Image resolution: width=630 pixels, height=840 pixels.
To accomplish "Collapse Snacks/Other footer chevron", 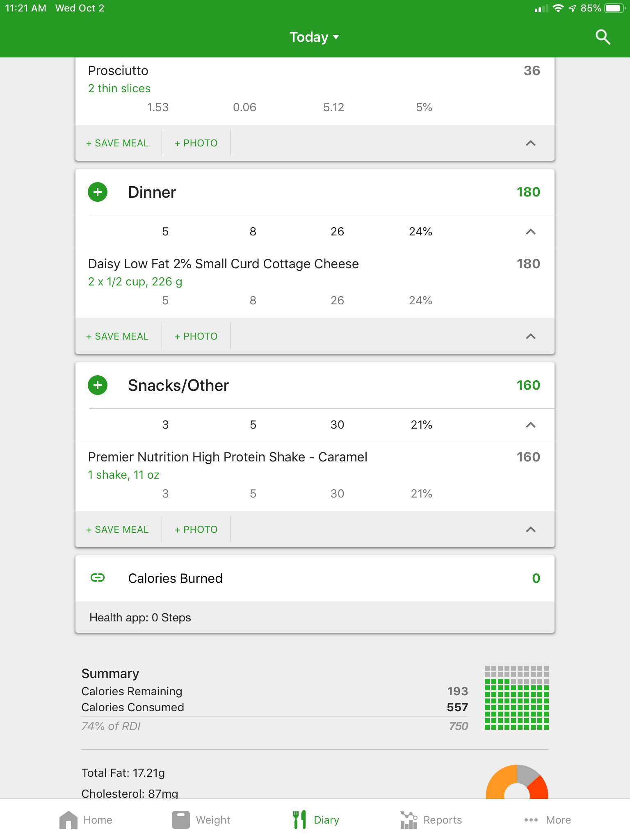I will [x=531, y=530].
